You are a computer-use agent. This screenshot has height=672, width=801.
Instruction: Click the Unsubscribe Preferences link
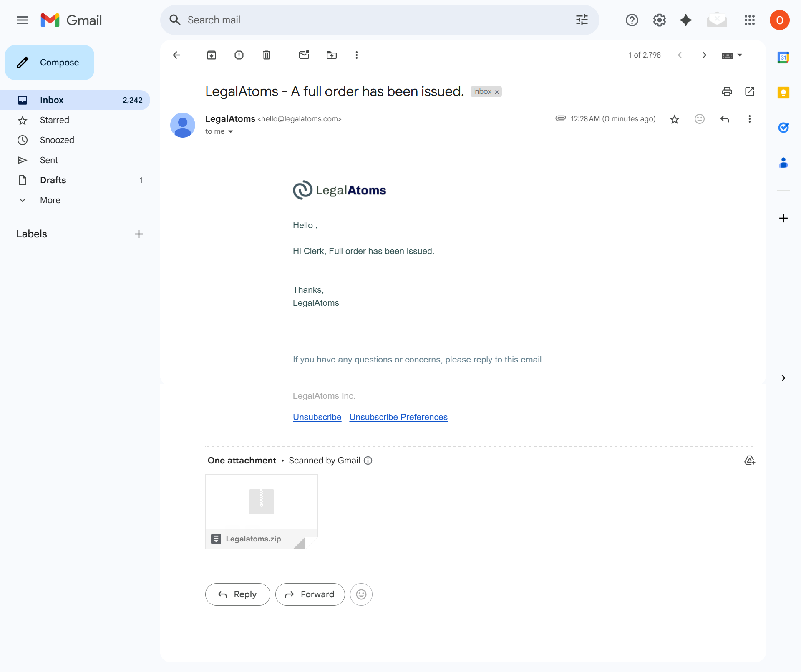[398, 417]
